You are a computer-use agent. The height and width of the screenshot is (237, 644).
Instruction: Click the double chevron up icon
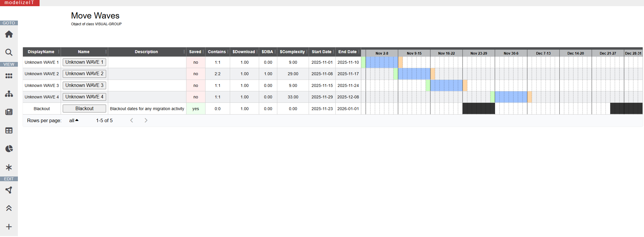[x=9, y=208]
